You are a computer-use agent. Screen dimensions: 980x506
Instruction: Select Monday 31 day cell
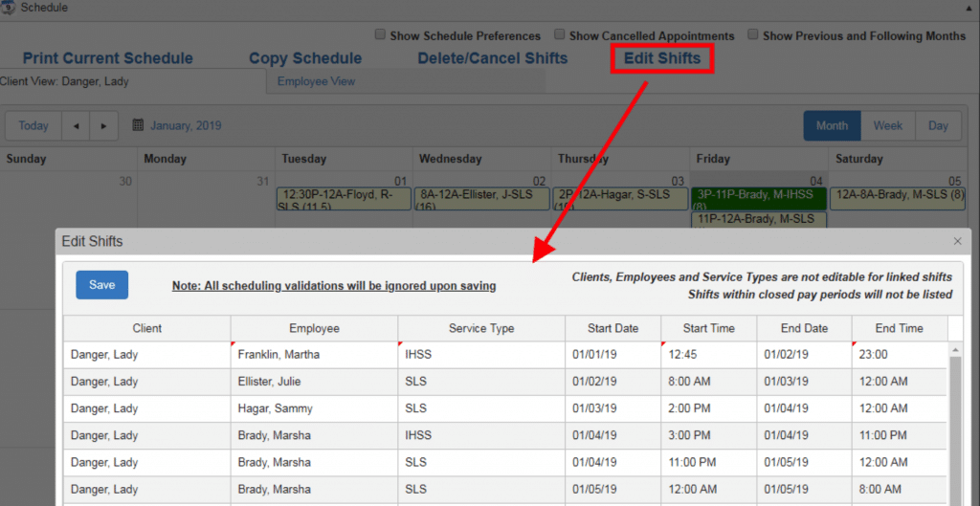click(207, 200)
